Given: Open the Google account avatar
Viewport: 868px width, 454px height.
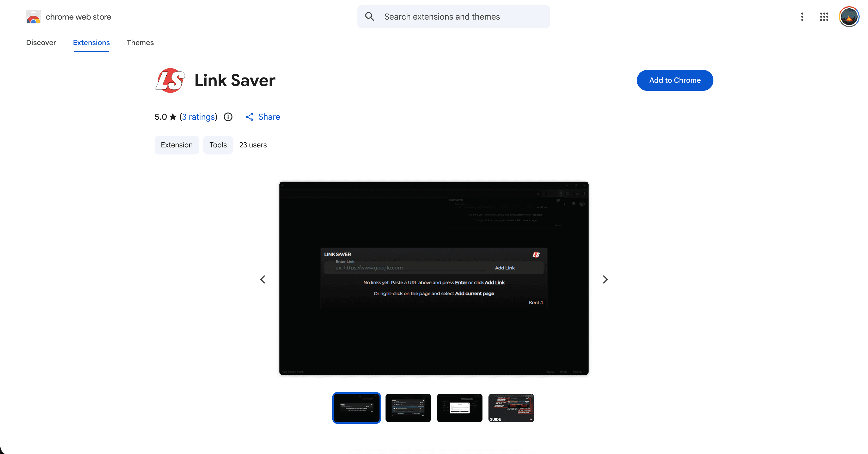Looking at the screenshot, I should pos(849,16).
